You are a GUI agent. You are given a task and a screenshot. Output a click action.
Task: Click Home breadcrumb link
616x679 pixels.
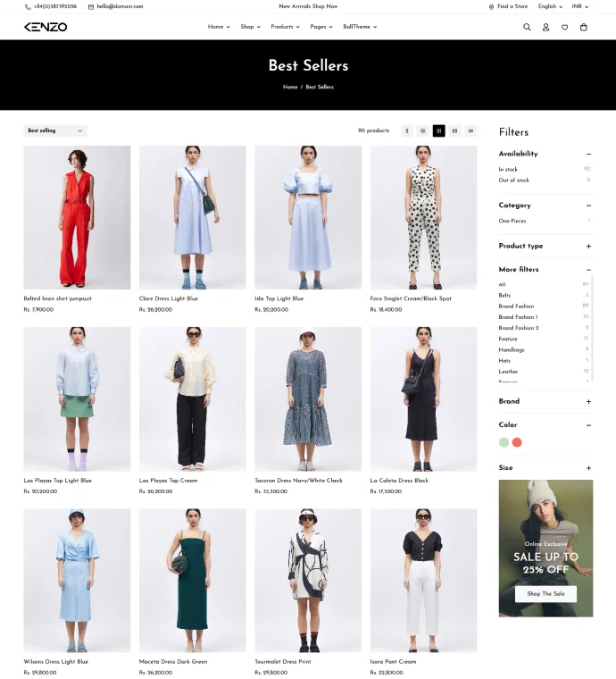point(290,87)
